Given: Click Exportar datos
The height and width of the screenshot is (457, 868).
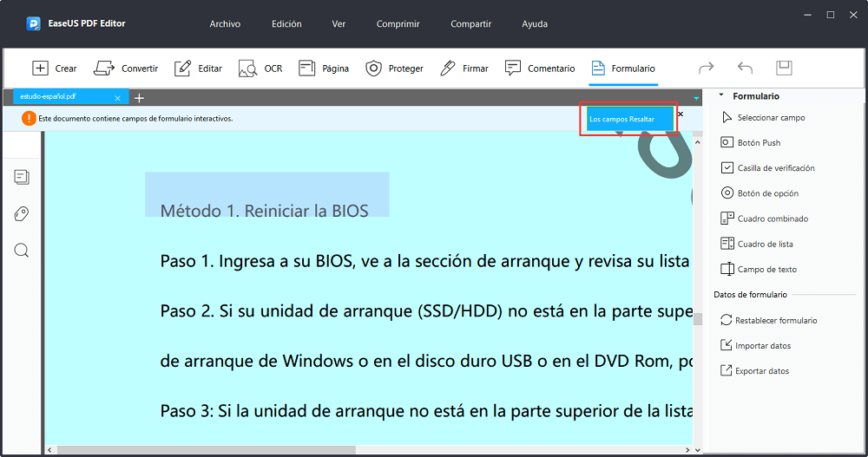Looking at the screenshot, I should tap(755, 370).
